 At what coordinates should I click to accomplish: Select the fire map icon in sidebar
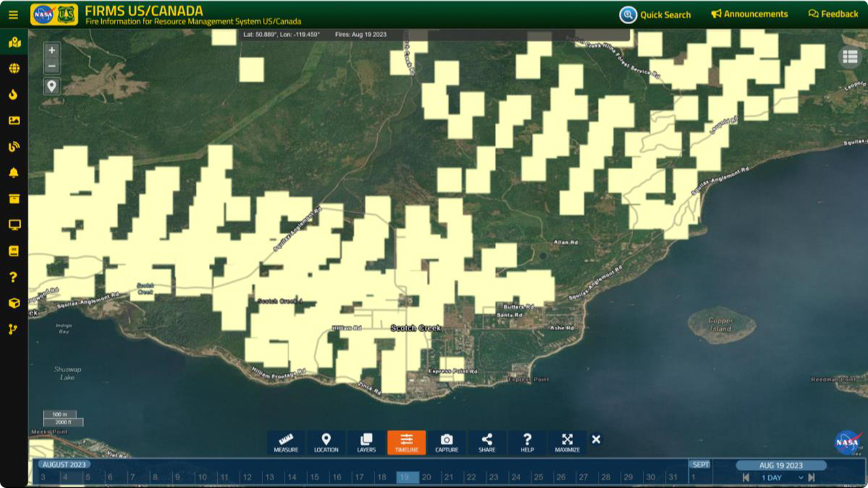point(14,43)
